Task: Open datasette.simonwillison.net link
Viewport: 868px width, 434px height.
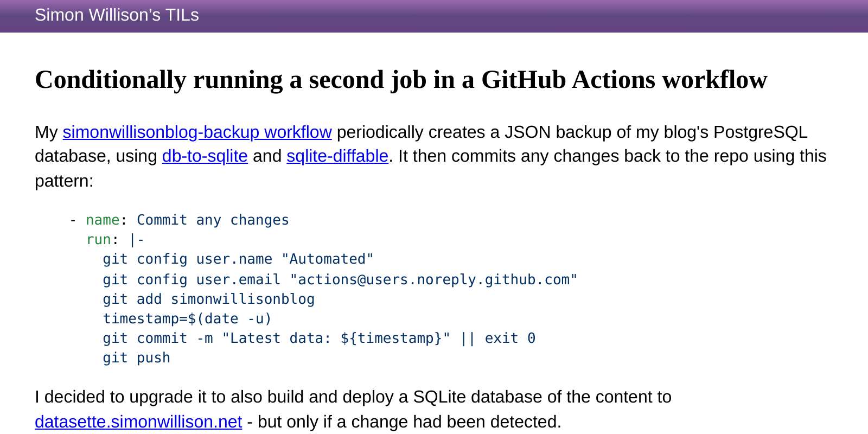Action: point(138,422)
